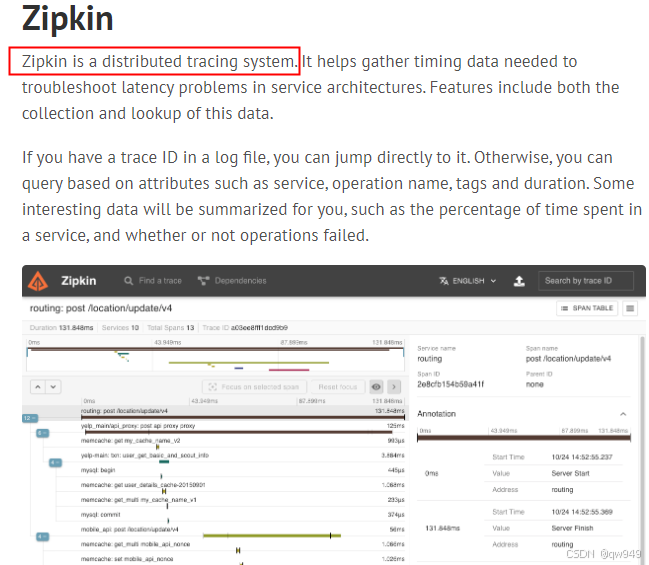The image size is (649, 565).
Task: Click the Start Time 10/24 14:52:55.369 value
Action: tap(582, 512)
